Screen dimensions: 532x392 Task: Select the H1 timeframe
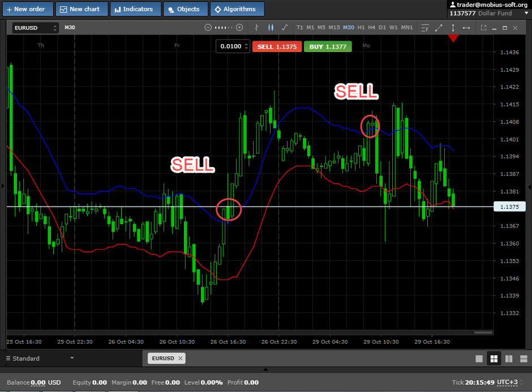click(361, 28)
